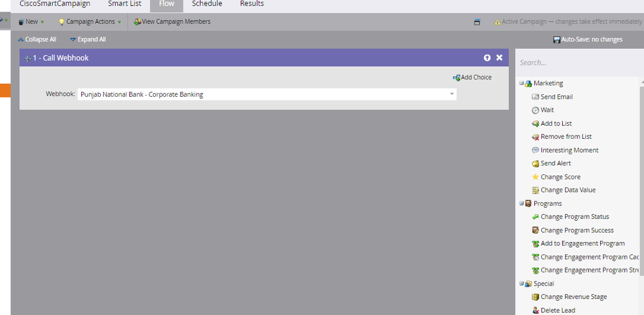
Task: Open the Campaign Actions dropdown
Action: pyautogui.click(x=90, y=22)
